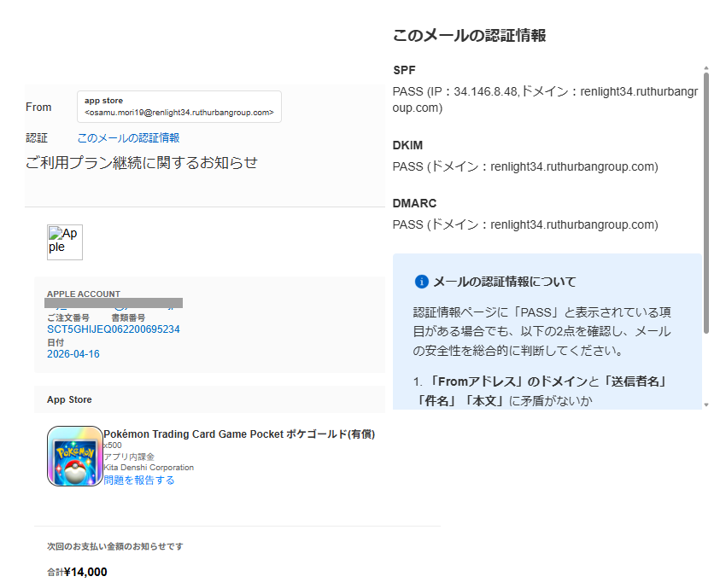This screenshot has height=588, width=720.
Task: Click the broken Apple logo image placeholder
Action: [64, 242]
